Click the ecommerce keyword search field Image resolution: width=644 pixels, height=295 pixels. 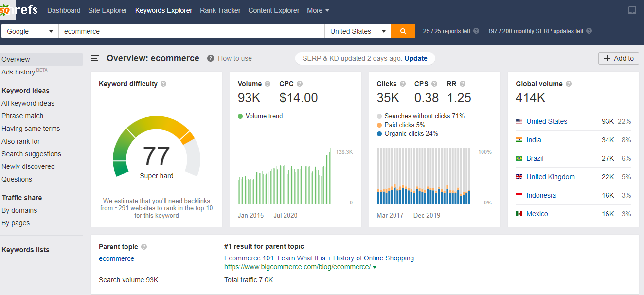point(190,31)
